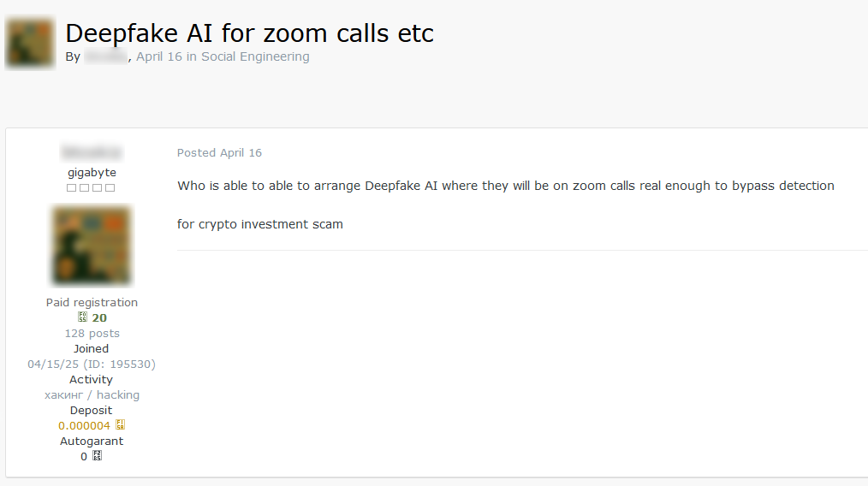Image resolution: width=868 pixels, height=486 pixels.
Task: Open the Social Engineering forum section
Action: (x=255, y=56)
